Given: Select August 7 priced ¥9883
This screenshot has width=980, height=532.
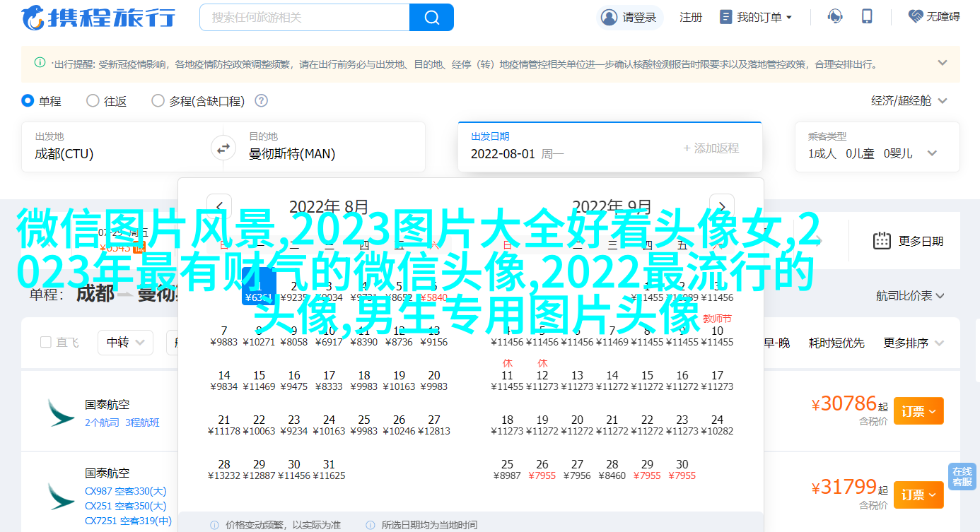Looking at the screenshot, I should 224,336.
